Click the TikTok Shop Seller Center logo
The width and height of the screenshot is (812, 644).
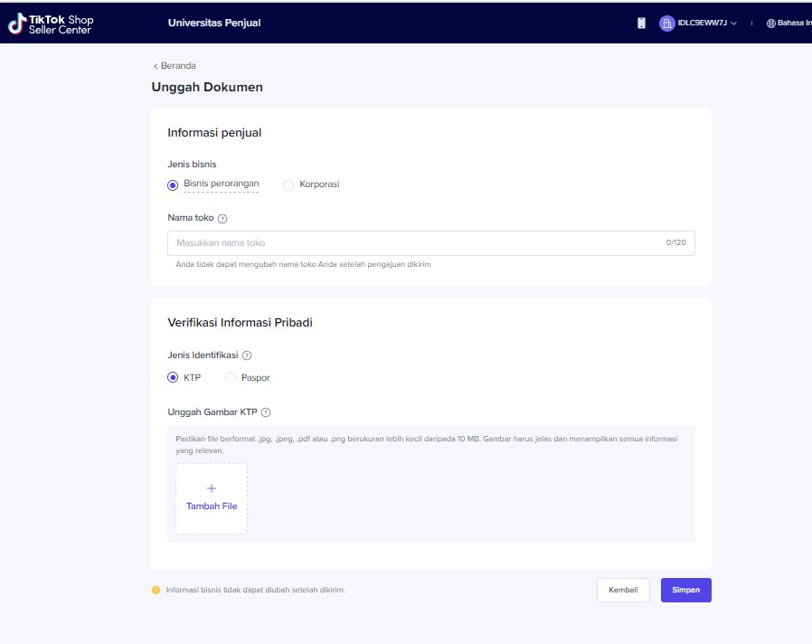[x=51, y=24]
